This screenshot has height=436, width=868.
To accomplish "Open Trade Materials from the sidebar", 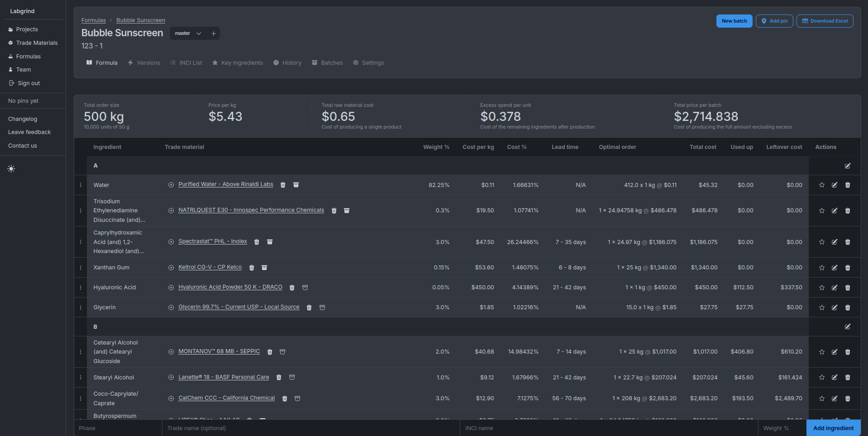I will click(36, 43).
